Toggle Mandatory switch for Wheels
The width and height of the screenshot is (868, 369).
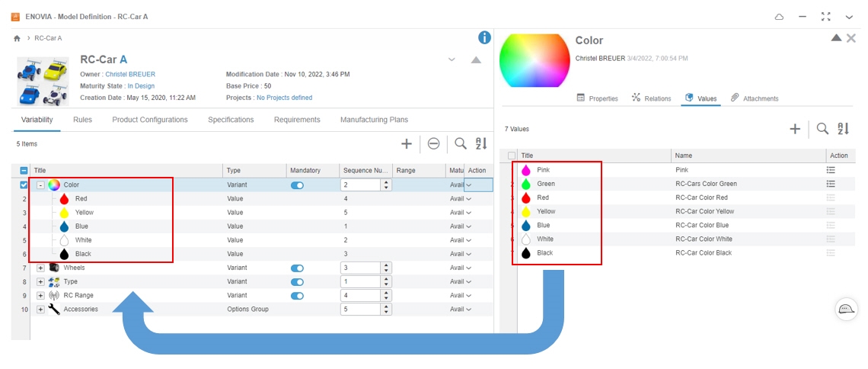pyautogui.click(x=297, y=268)
